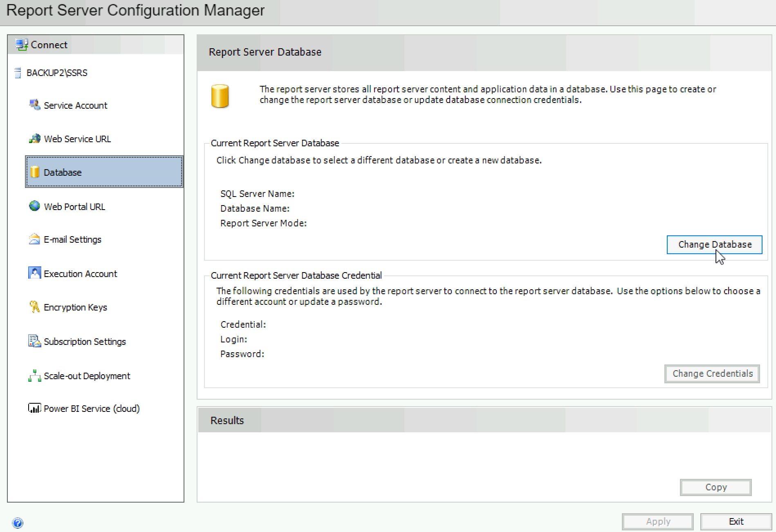
Task: Click the Service Account icon
Action: 35,105
